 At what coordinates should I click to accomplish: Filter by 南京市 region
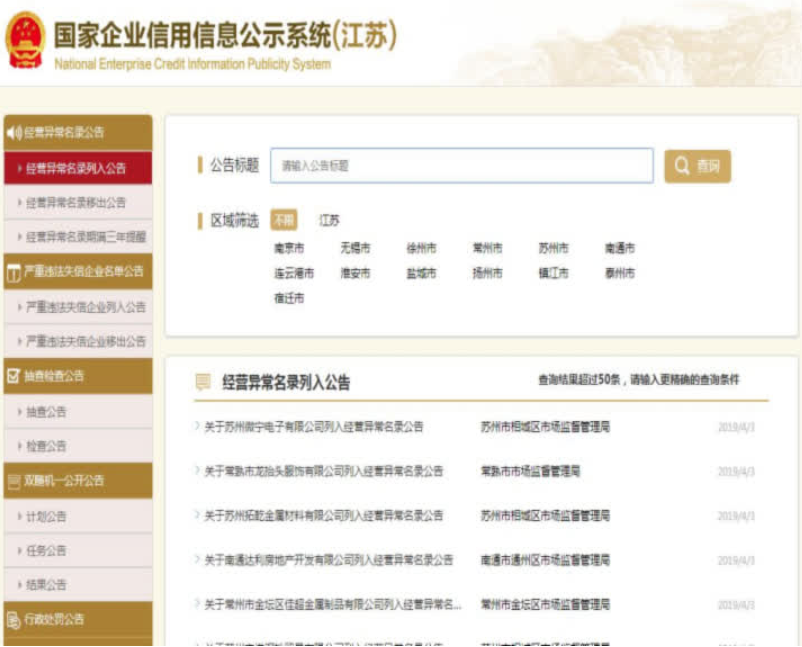288,248
